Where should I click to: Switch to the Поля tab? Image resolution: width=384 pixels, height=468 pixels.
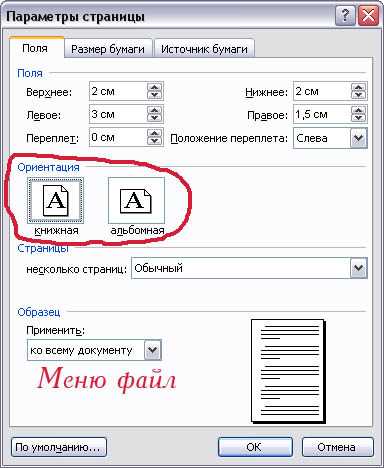pyautogui.click(x=36, y=48)
